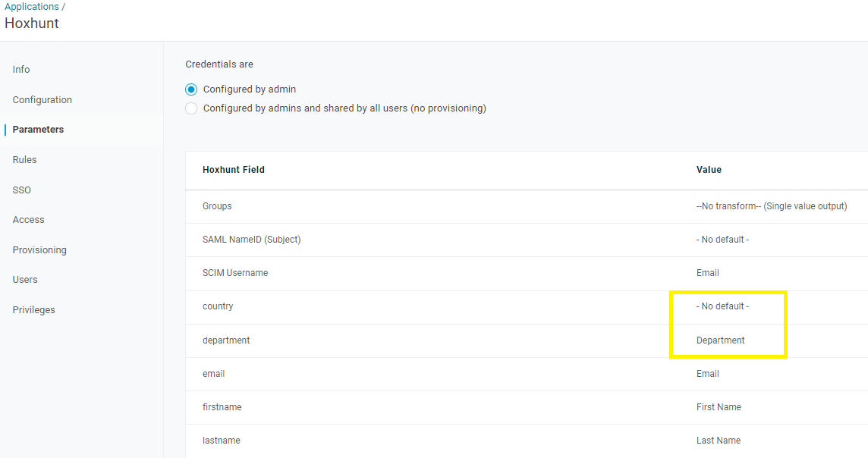Open the email field row
The height and width of the screenshot is (458, 868).
527,374
